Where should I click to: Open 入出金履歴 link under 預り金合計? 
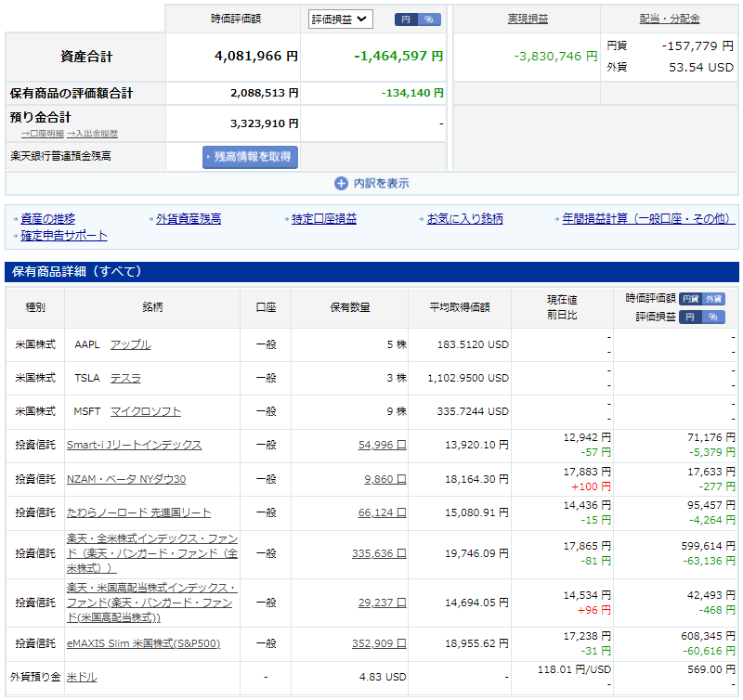click(92, 134)
